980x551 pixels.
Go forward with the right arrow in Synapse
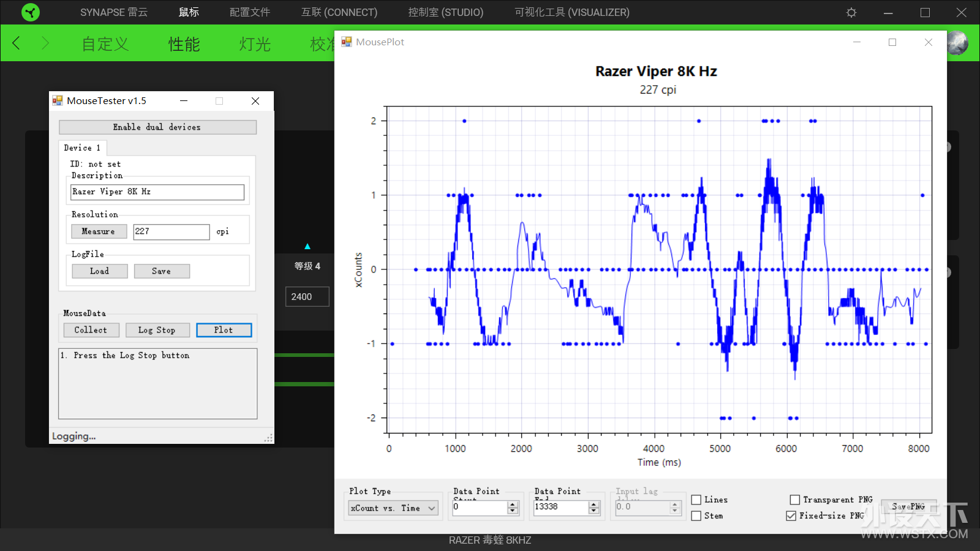pos(45,43)
